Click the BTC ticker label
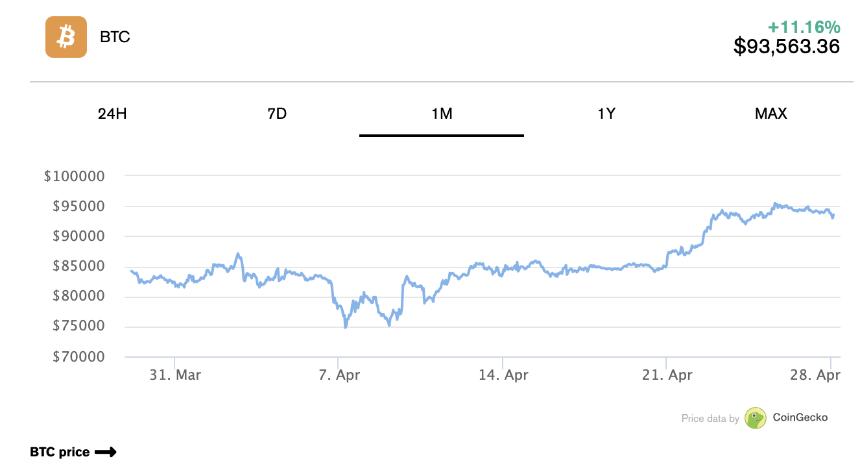This screenshot has width=860, height=470. 115,37
